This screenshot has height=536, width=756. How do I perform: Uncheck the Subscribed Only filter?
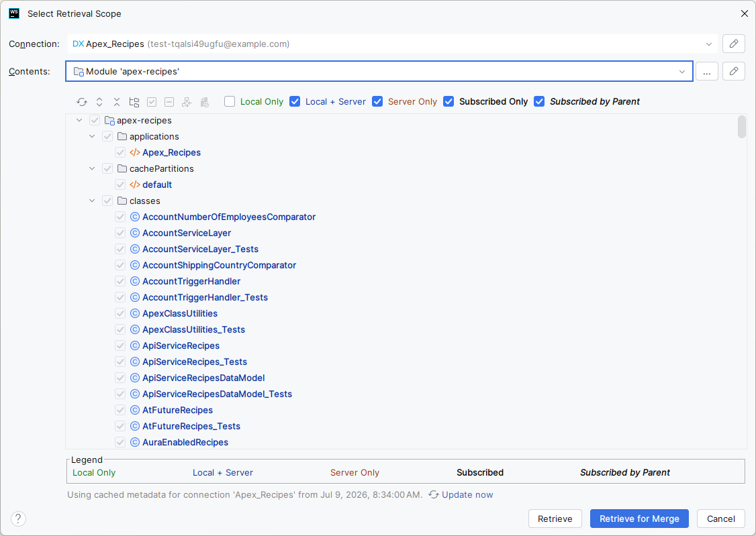tap(449, 101)
